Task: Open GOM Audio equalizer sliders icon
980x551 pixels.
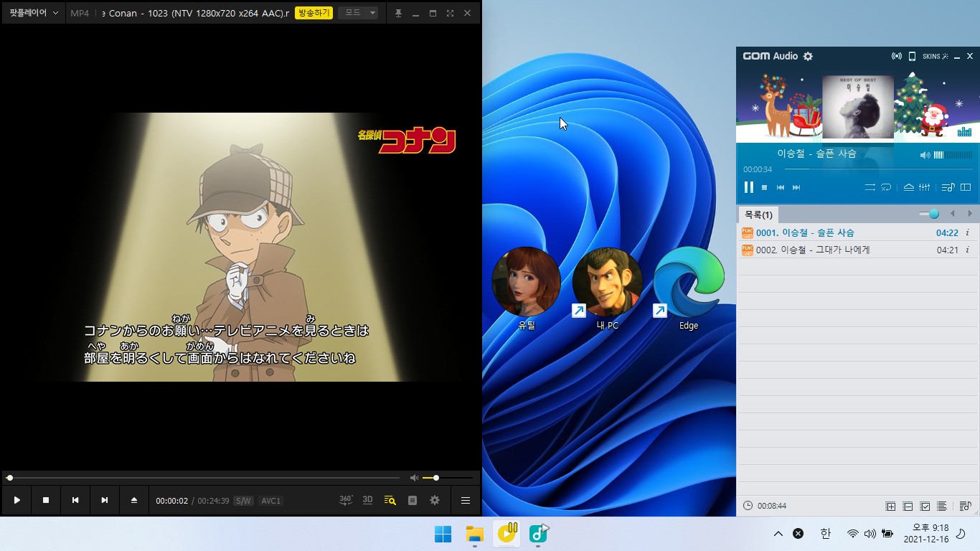Action: pyautogui.click(x=924, y=187)
